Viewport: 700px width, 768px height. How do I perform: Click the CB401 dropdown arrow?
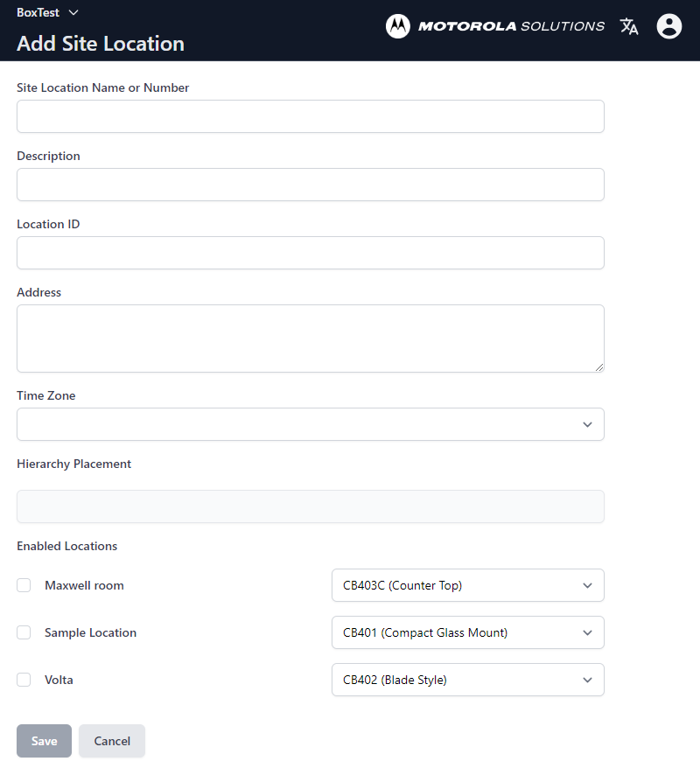[x=587, y=632]
